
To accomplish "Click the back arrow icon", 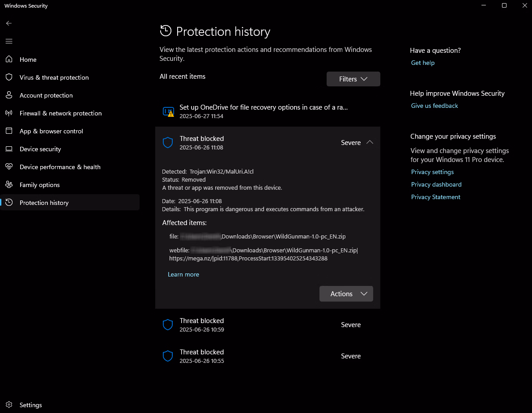I will (9, 23).
